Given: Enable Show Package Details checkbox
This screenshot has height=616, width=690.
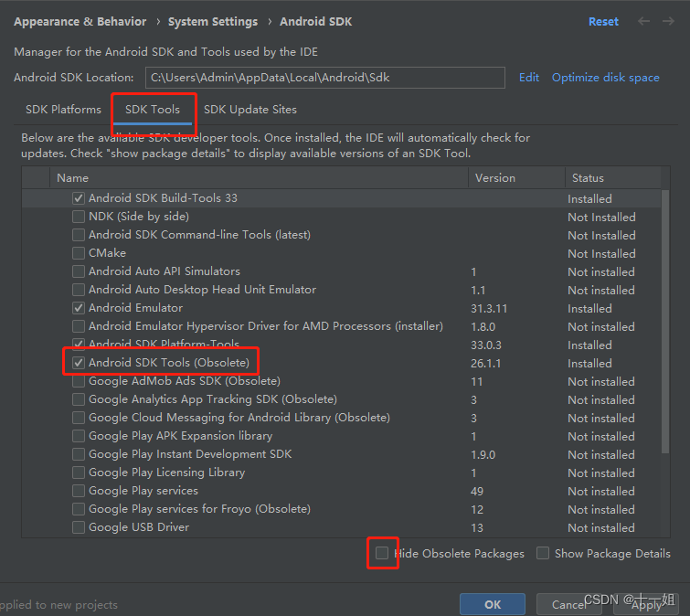Looking at the screenshot, I should coord(543,553).
